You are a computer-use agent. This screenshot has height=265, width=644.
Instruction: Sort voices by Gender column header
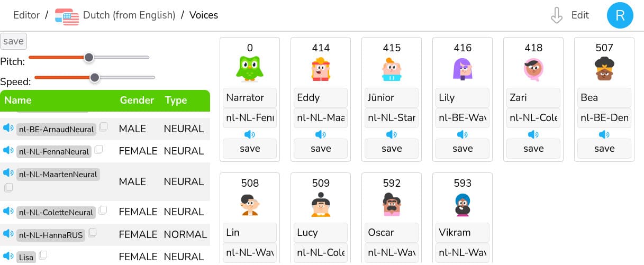point(137,100)
